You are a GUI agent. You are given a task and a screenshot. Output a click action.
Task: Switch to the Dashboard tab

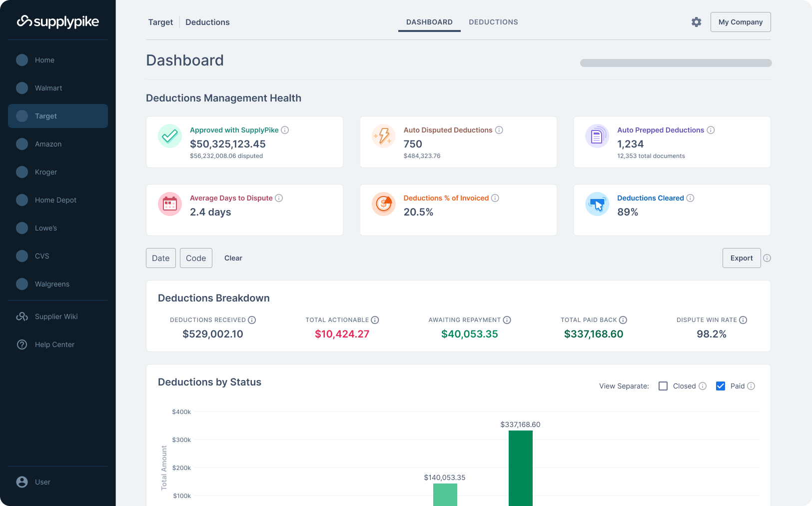pyautogui.click(x=429, y=22)
